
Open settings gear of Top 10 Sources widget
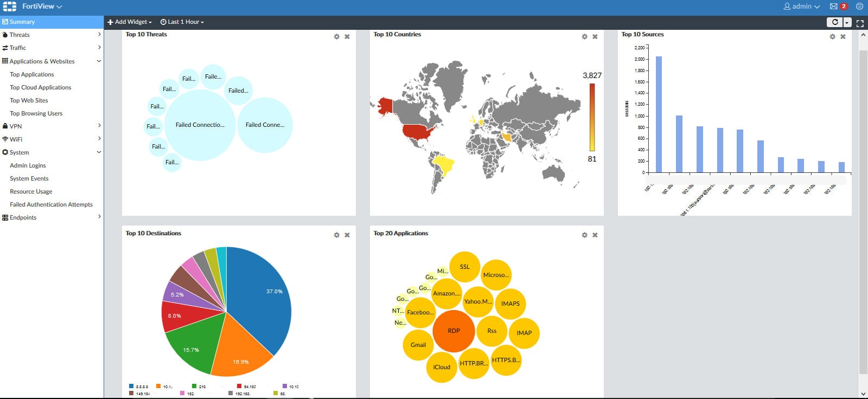pos(832,37)
